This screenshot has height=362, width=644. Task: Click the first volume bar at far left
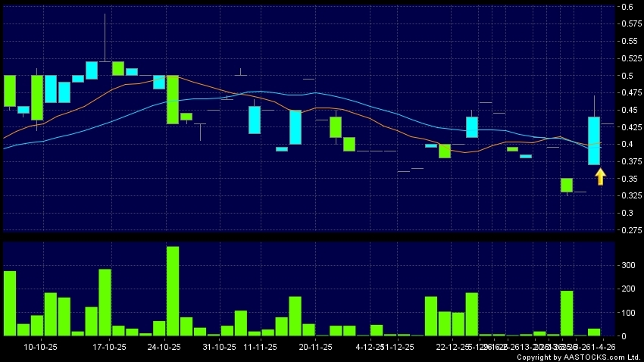coord(10,303)
